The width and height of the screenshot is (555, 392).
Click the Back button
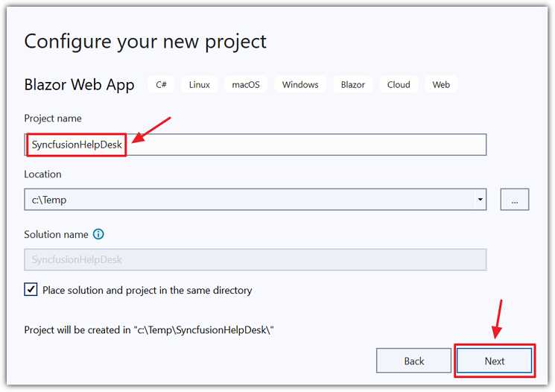(x=413, y=361)
